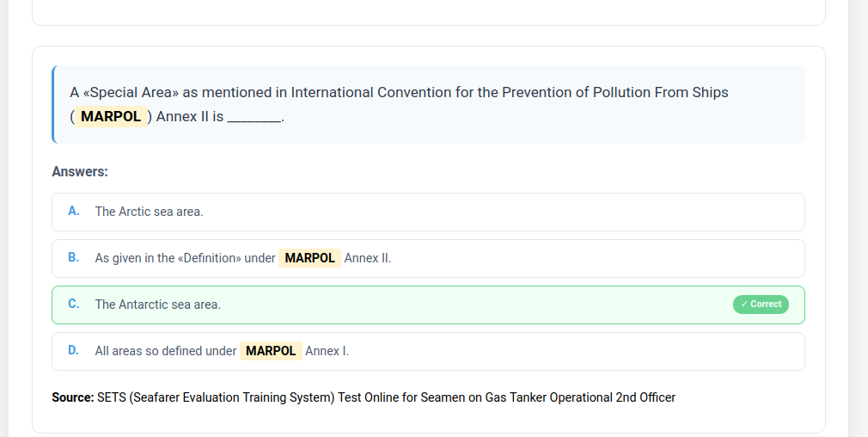
Task: Click 'Annex II.' text in answer B
Action: tap(368, 258)
